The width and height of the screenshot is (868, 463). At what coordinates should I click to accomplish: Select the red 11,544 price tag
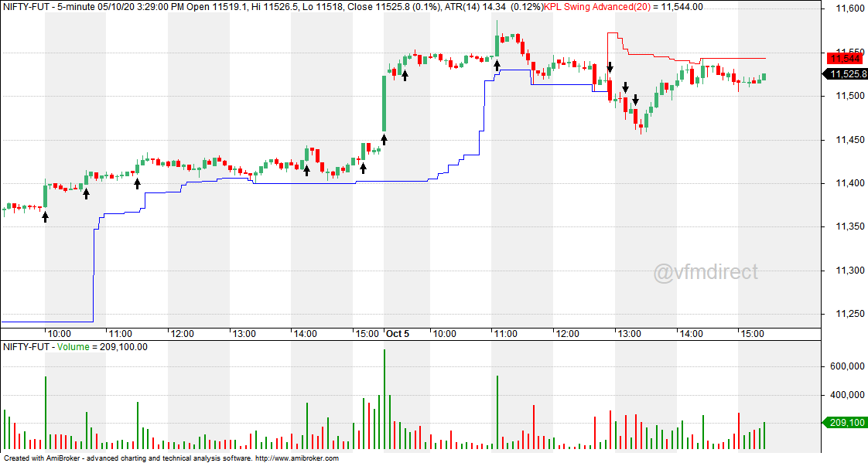point(845,59)
